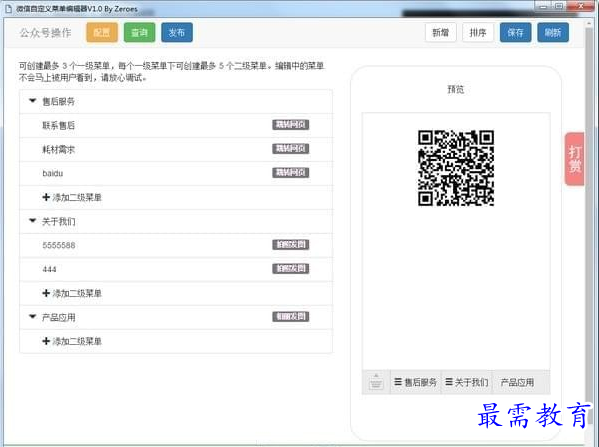Click the badge on 联系售后 row
599x447 pixels.
(x=291, y=125)
